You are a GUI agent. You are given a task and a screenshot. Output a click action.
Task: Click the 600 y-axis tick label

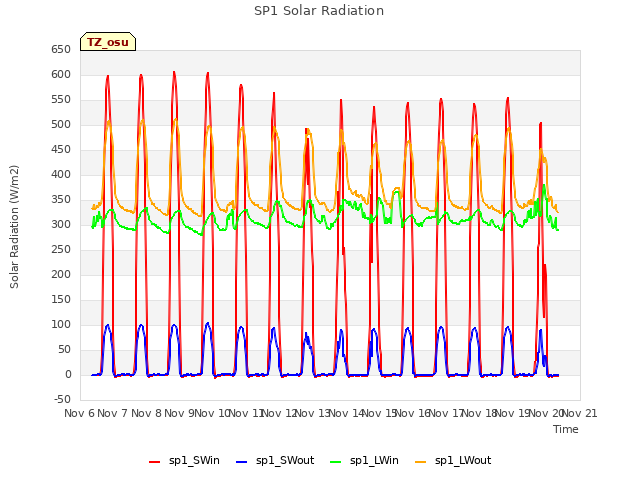click(x=61, y=75)
